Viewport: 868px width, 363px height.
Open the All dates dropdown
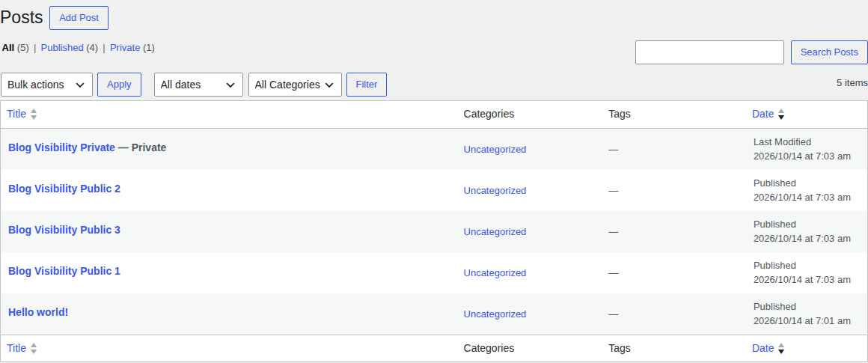pos(198,85)
